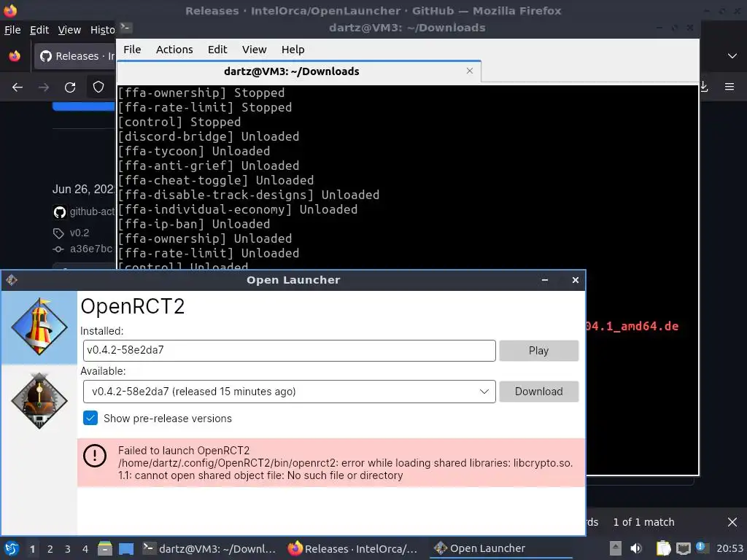Click the Download button
Screen dimensions: 747x560
[x=539, y=392]
